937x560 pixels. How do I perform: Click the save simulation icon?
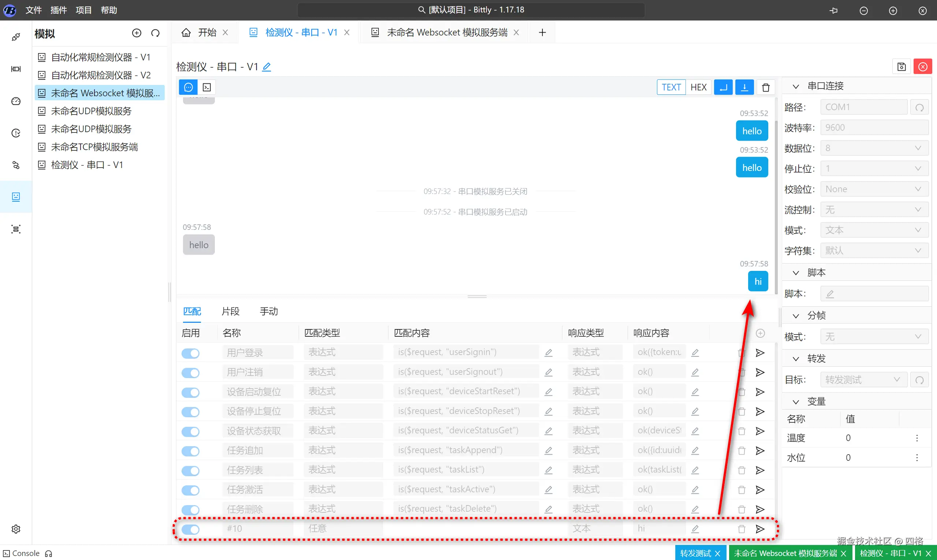tap(901, 67)
